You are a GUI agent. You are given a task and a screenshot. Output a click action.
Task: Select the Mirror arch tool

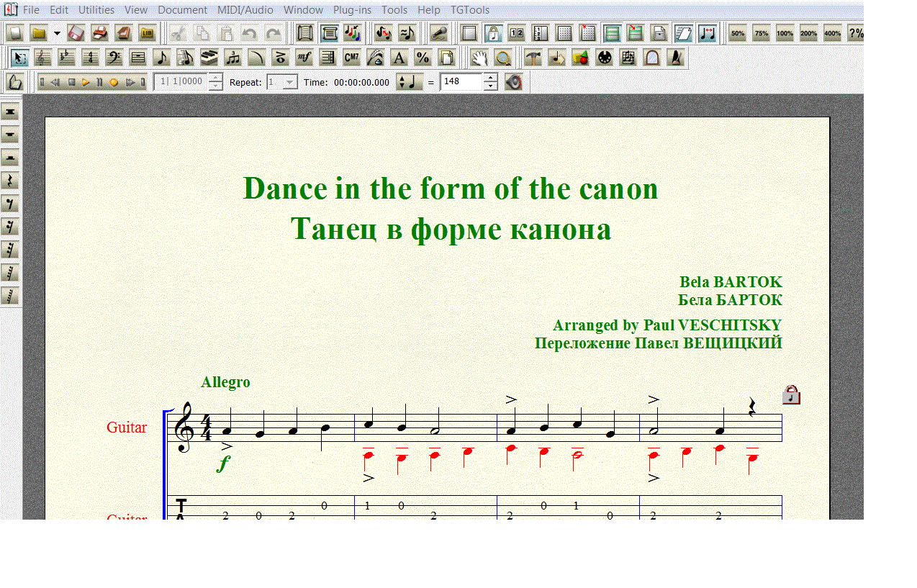(651, 58)
